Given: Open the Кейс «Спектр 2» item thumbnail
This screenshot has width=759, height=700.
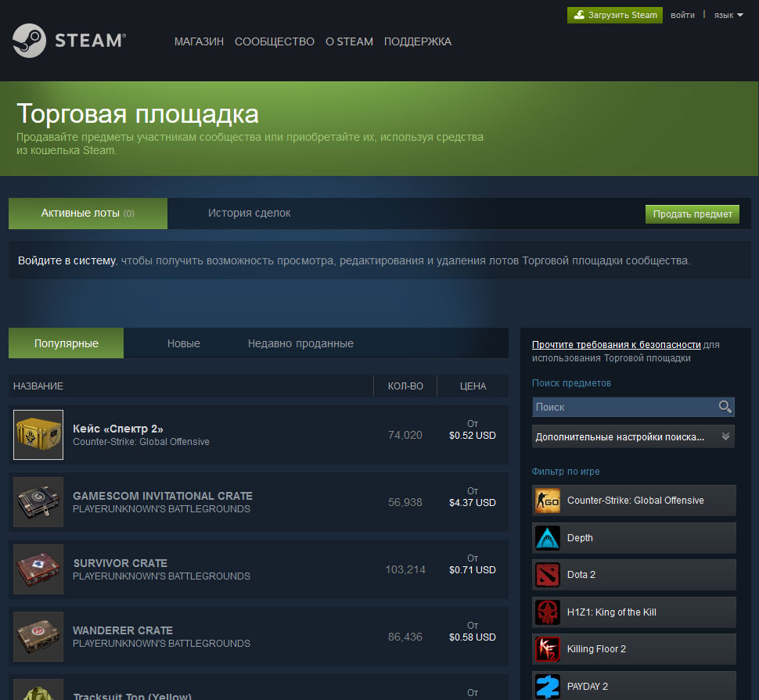Looking at the screenshot, I should [x=38, y=435].
